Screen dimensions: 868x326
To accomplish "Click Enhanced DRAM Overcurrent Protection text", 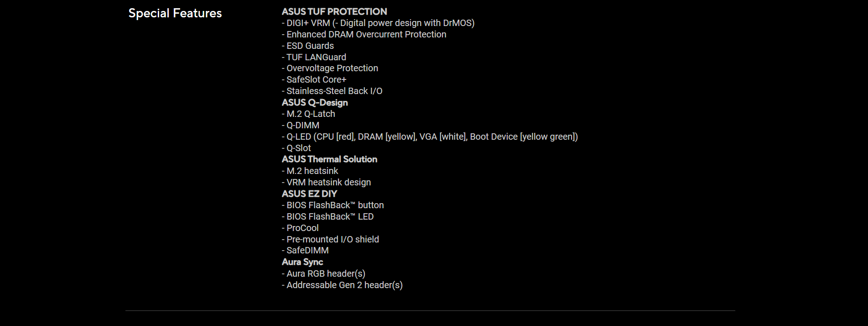I will [x=364, y=34].
